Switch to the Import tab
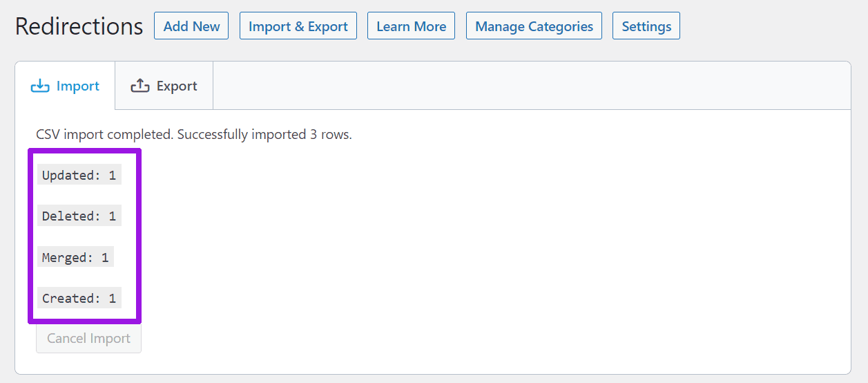This screenshot has width=868, height=383. [65, 86]
